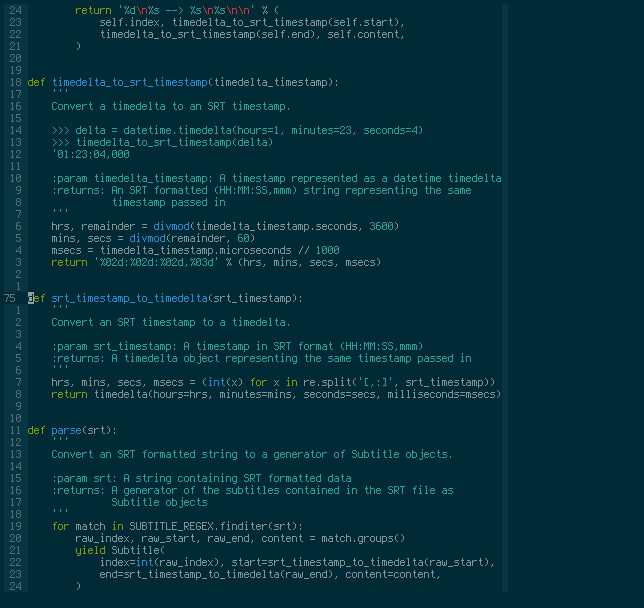Click 'Subtitle objects' continuation docstring line
This screenshot has width=644, height=608.
coord(159,502)
